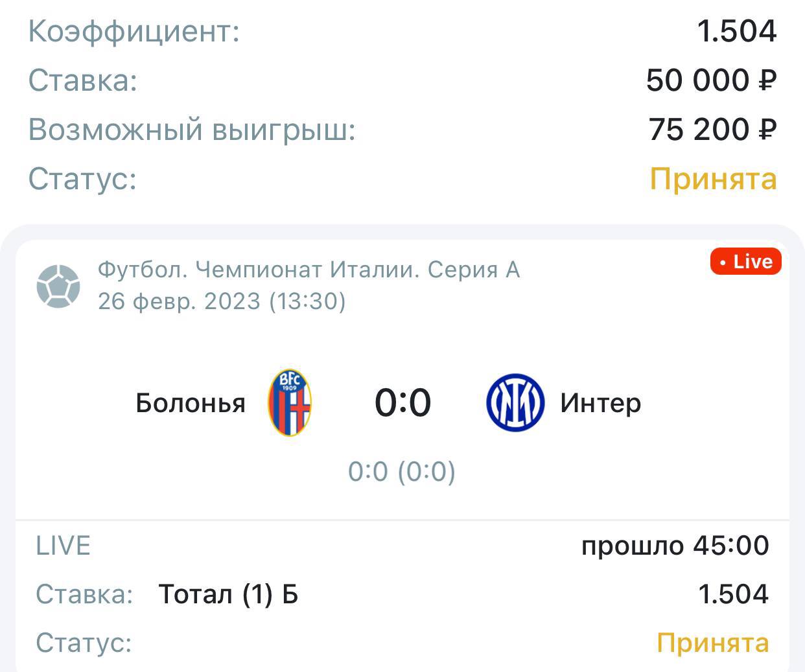Click the Коэффициент label
This screenshot has height=672, width=805.
pos(134,31)
